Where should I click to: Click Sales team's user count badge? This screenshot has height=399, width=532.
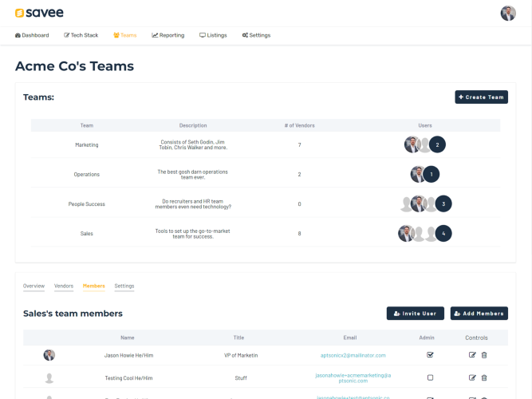[x=443, y=234]
